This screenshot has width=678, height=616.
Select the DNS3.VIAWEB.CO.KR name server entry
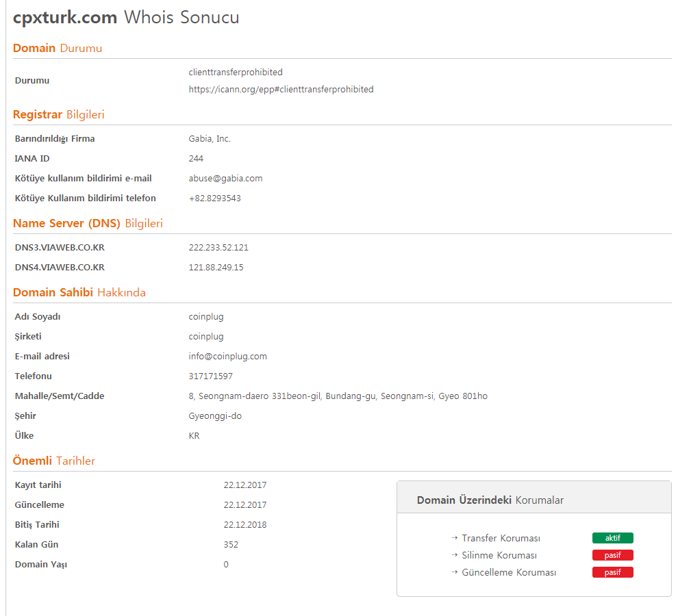[60, 248]
